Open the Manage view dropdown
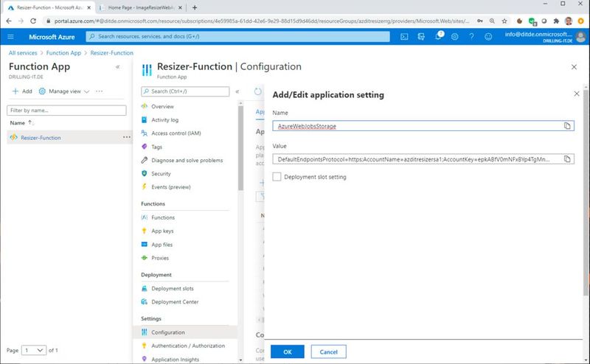The width and height of the screenshot is (590, 364). (x=64, y=91)
